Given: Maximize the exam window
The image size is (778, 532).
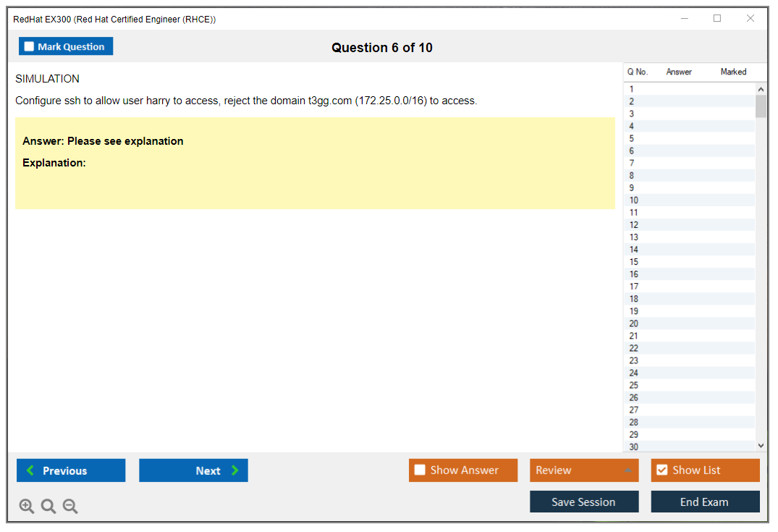Looking at the screenshot, I should (717, 19).
